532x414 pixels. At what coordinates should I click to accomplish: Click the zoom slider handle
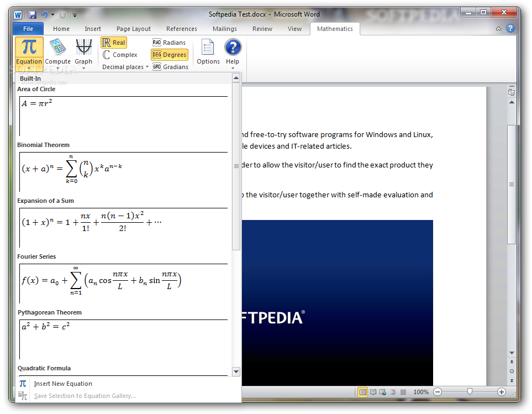point(470,392)
